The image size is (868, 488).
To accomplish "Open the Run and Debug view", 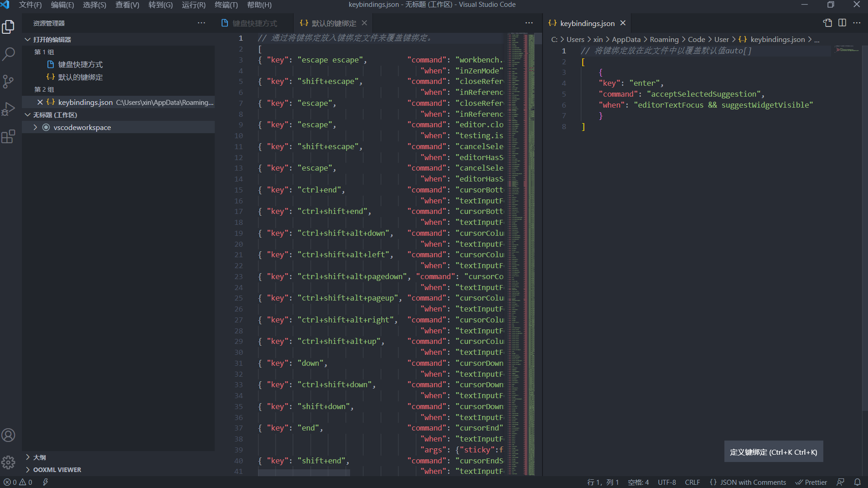I will (9, 109).
